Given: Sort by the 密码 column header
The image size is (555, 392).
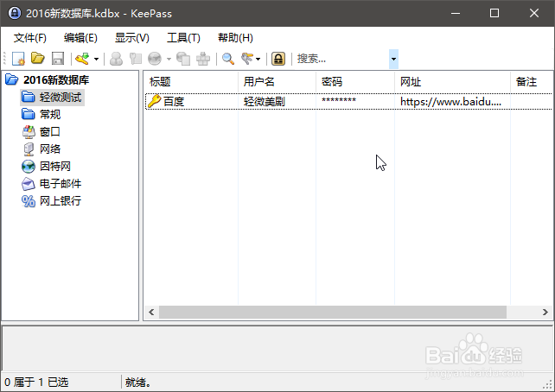Looking at the screenshot, I should 355,82.
